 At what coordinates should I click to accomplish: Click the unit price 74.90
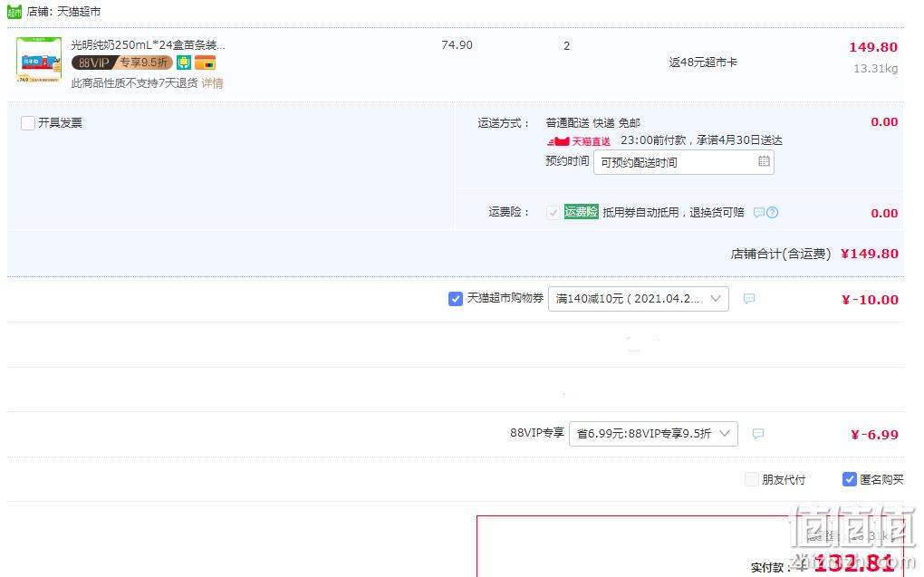coord(457,44)
